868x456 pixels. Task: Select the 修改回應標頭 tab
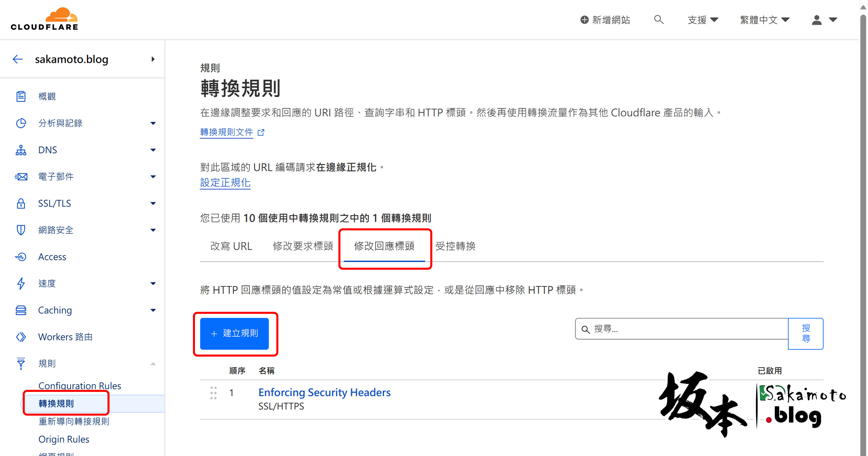tap(384, 246)
